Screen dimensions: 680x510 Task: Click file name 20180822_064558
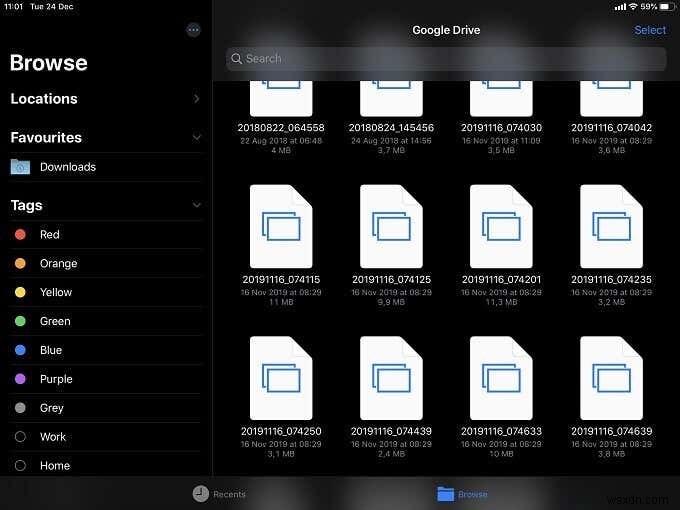point(281,128)
